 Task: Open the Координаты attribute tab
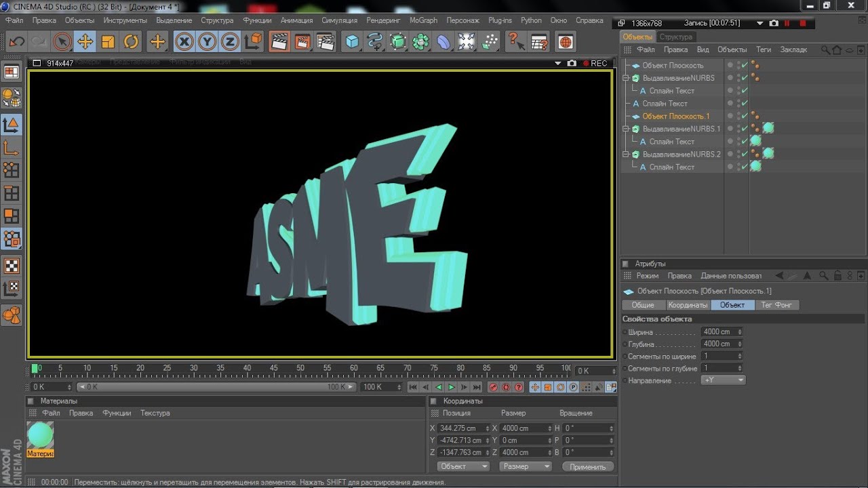click(x=688, y=305)
